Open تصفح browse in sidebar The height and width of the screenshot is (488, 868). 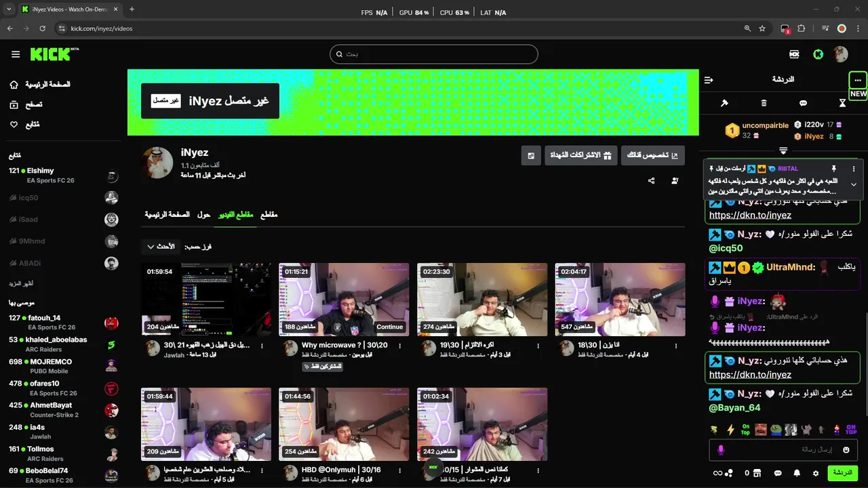click(x=26, y=104)
